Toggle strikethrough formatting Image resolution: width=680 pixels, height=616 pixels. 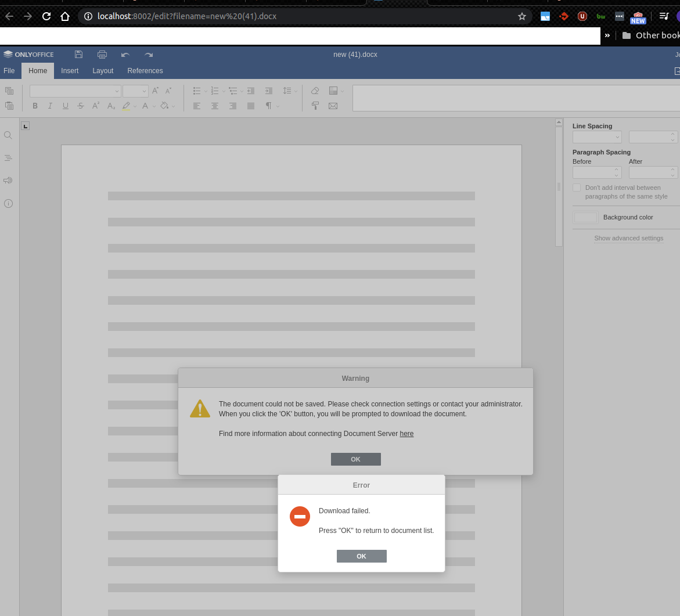(80, 106)
